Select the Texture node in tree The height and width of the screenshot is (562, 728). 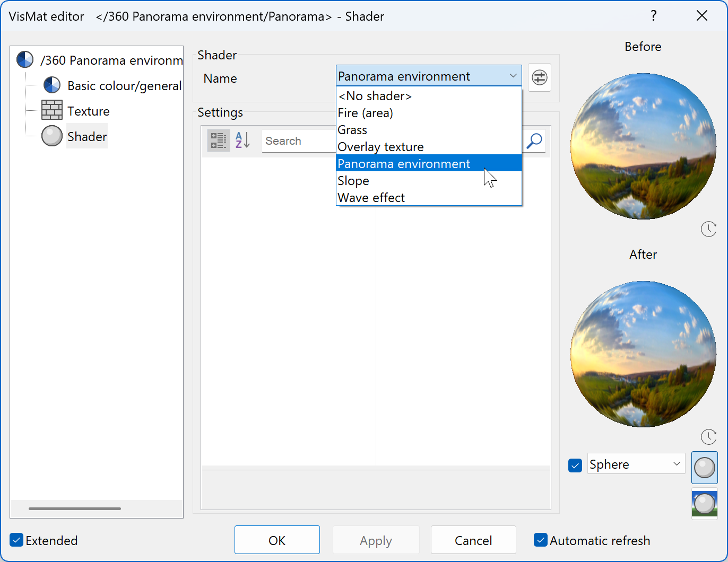point(88,111)
